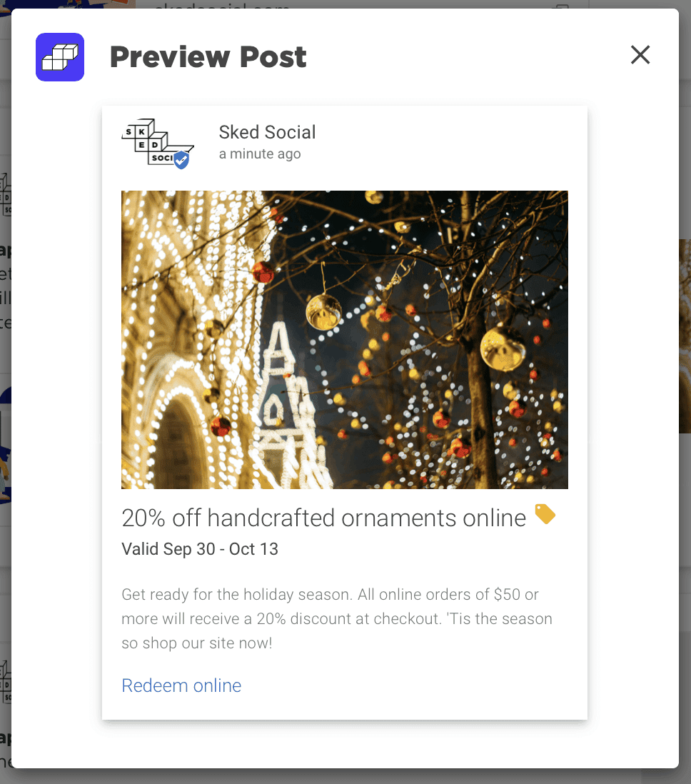Open the Redeem online link
Screen dimensions: 691x784
(x=181, y=685)
